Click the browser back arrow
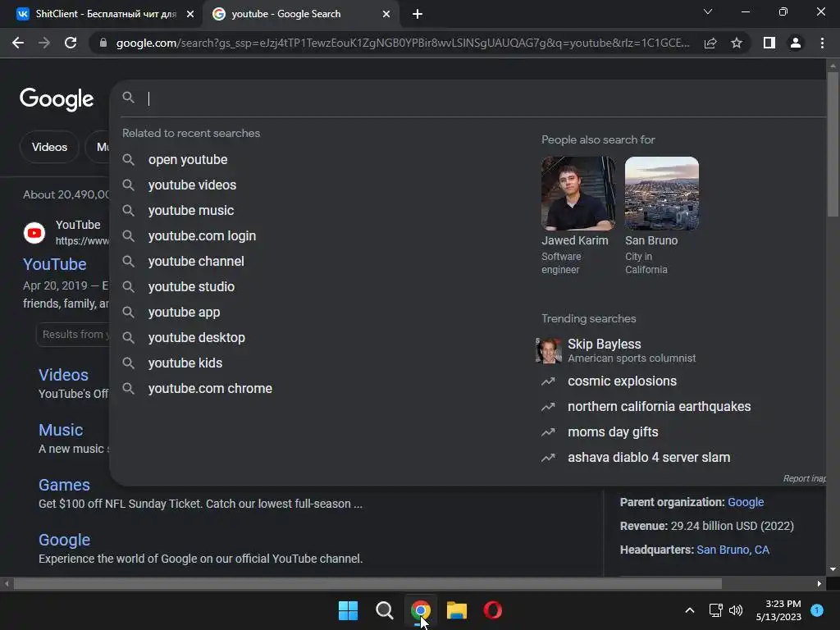This screenshot has width=840, height=630. tap(18, 43)
